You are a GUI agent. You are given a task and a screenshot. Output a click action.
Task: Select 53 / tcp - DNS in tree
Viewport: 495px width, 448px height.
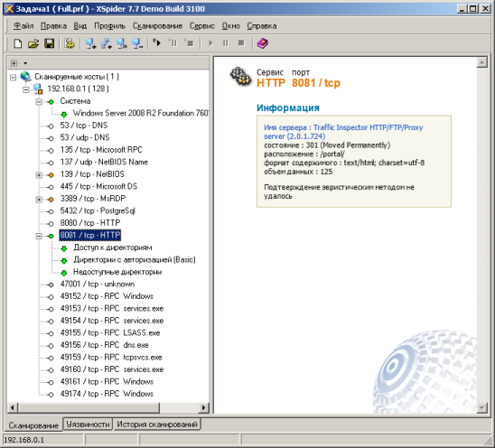(84, 126)
